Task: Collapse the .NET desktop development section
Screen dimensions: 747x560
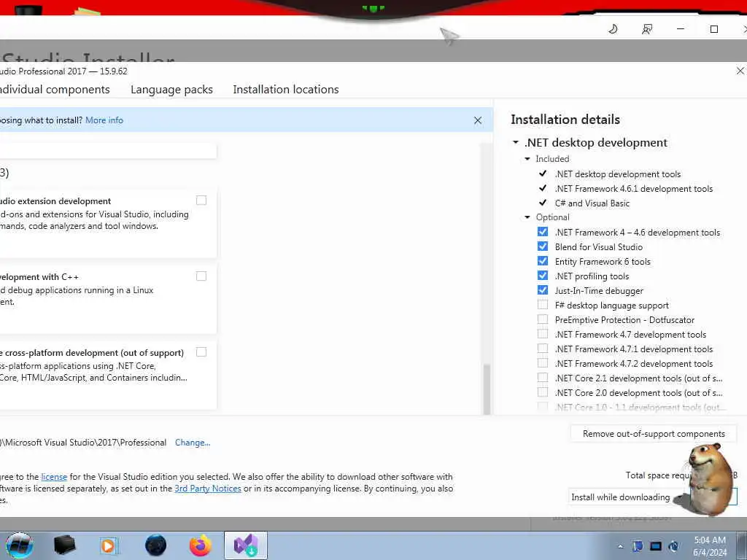Action: click(x=516, y=142)
